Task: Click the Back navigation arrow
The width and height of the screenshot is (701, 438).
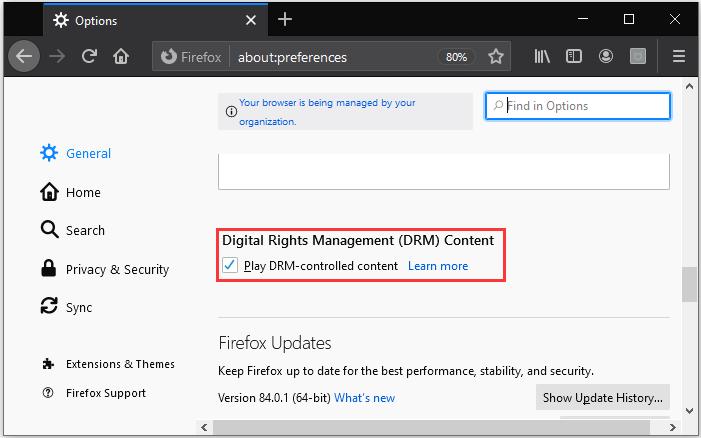Action: pyautogui.click(x=26, y=57)
